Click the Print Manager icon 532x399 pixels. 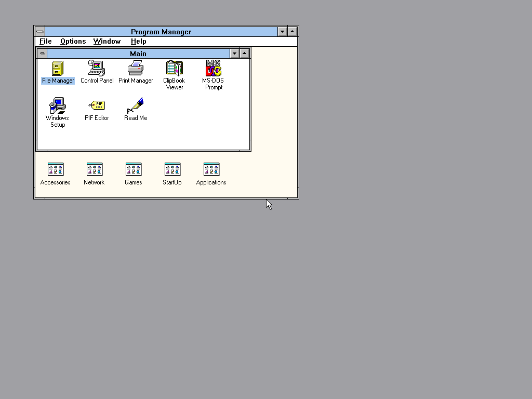pos(136,69)
